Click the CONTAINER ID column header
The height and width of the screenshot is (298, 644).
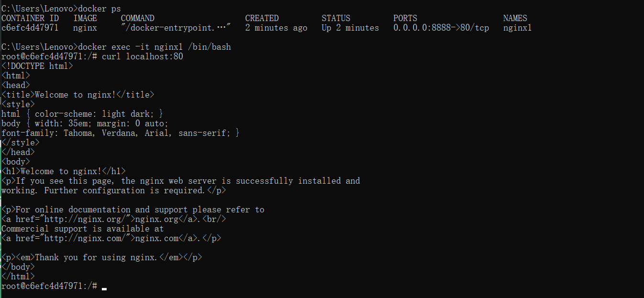30,18
